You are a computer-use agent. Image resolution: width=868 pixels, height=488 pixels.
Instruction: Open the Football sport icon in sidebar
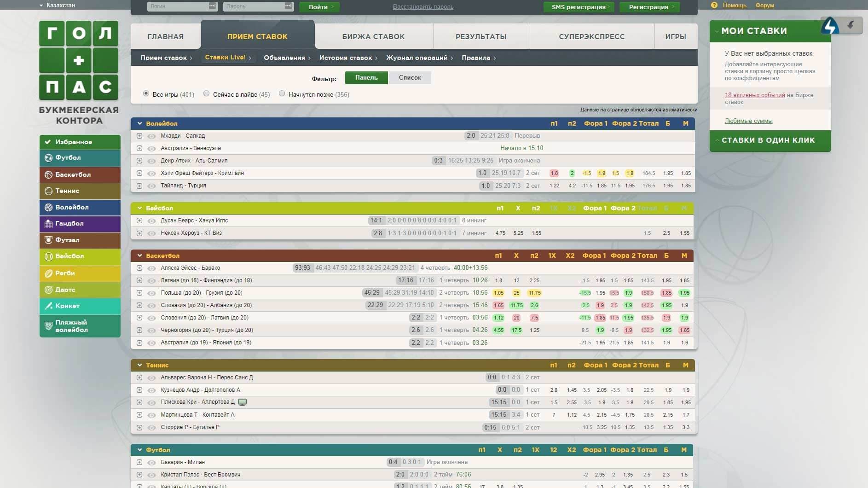pyautogui.click(x=48, y=158)
